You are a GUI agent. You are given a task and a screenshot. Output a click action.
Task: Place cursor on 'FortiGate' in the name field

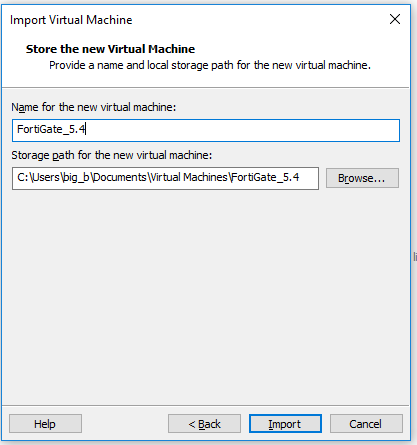[40, 129]
